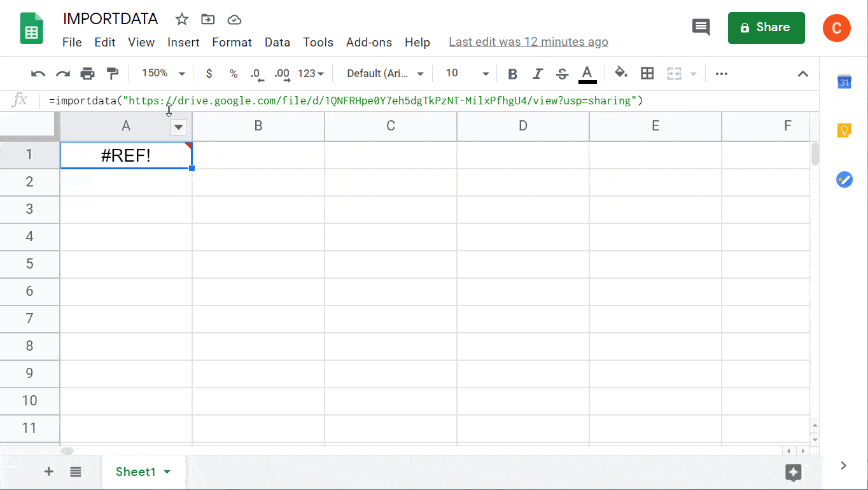Open the Sheet1 tab menu
Image resolution: width=868 pixels, height=490 pixels.
(167, 472)
